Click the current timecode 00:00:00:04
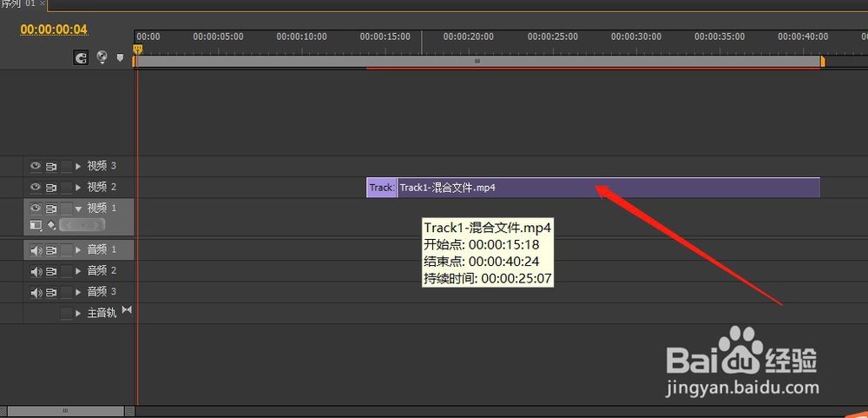 pos(54,30)
